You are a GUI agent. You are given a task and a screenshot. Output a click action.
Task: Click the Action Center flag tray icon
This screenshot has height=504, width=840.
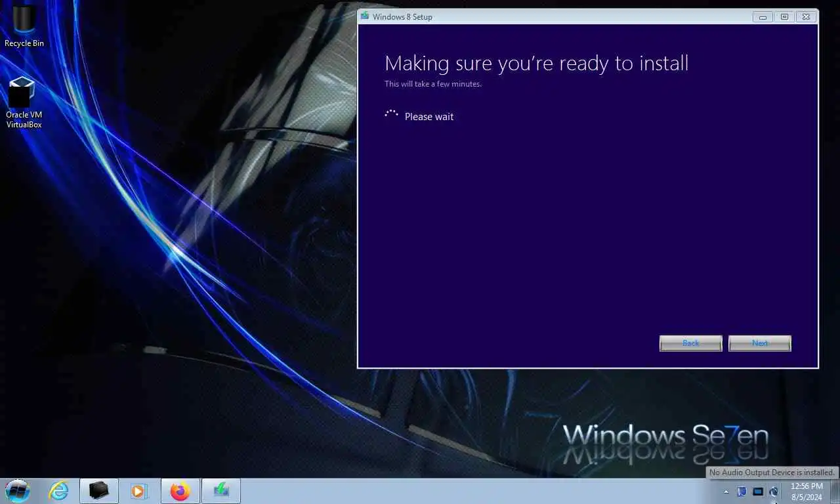pyautogui.click(x=742, y=492)
